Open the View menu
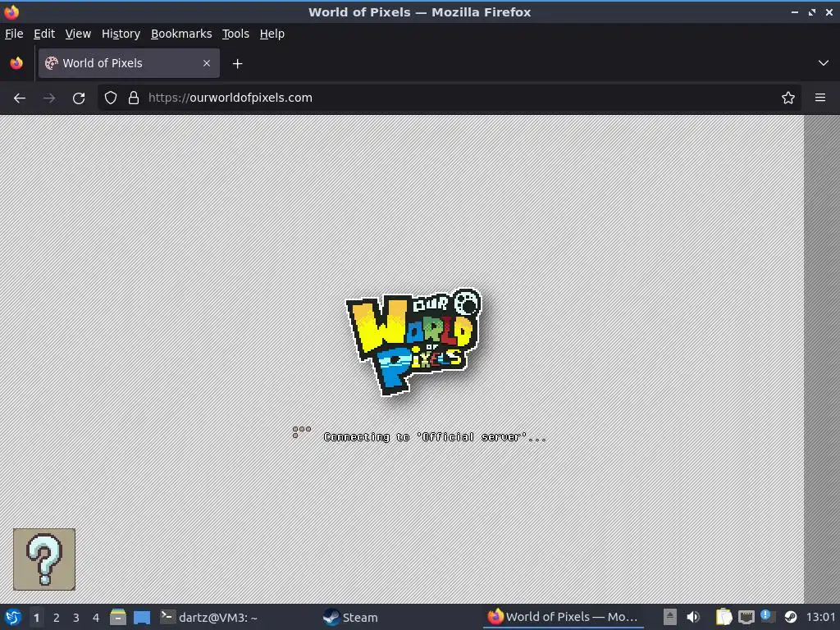 coord(78,34)
